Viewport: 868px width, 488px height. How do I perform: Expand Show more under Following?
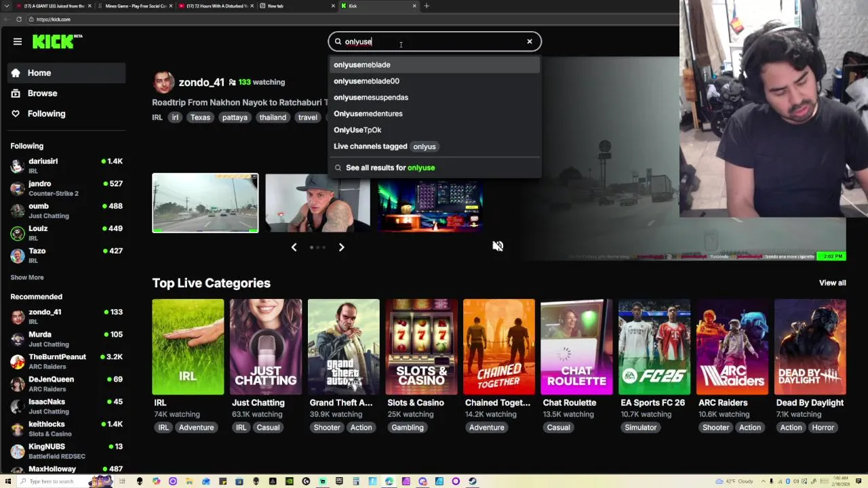(x=27, y=277)
